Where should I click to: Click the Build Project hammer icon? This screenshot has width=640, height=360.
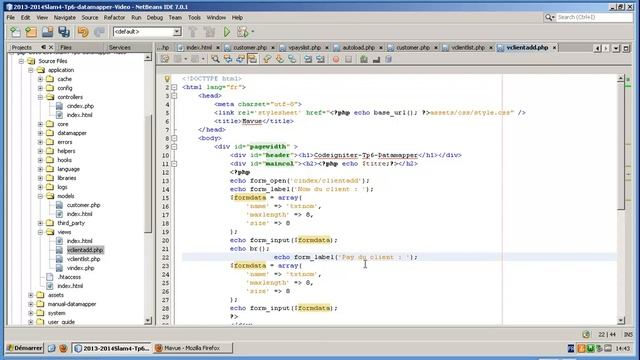193,32
